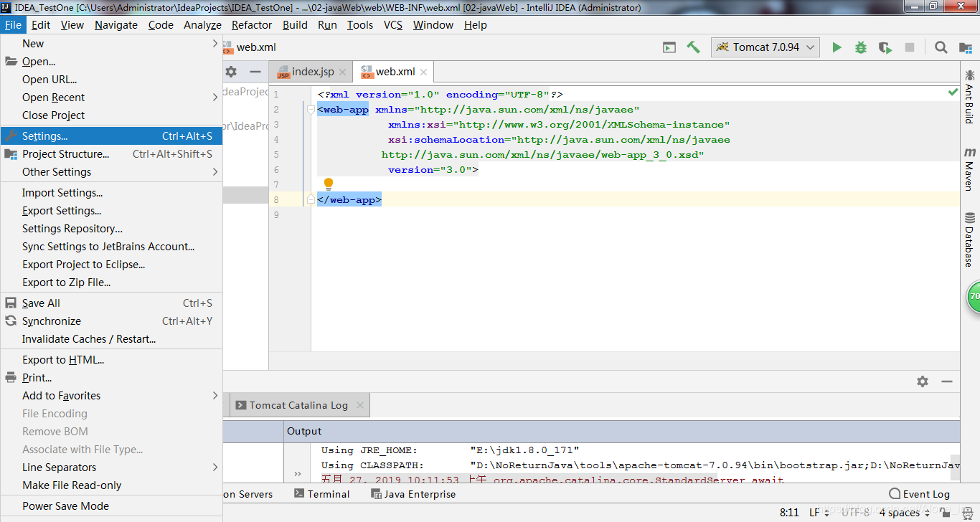Select Export Project to Eclipse...

coord(111,265)
